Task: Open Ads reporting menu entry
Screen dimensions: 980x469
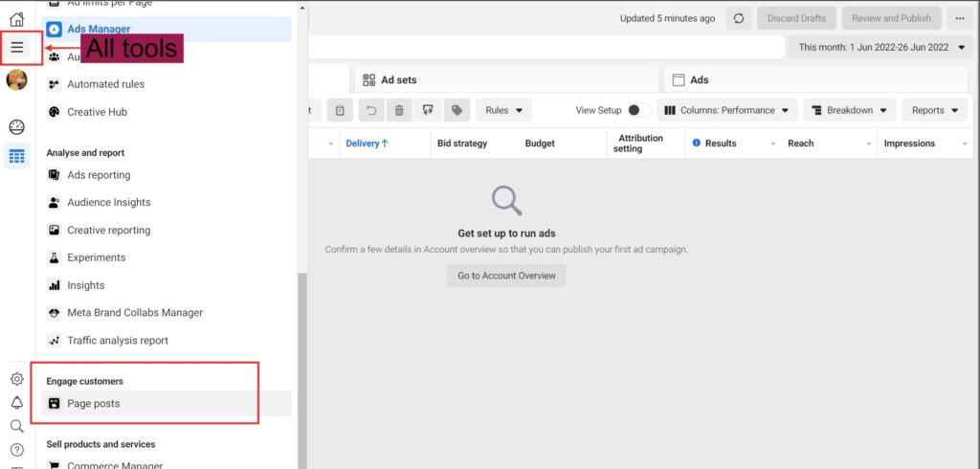Action: point(167,175)
